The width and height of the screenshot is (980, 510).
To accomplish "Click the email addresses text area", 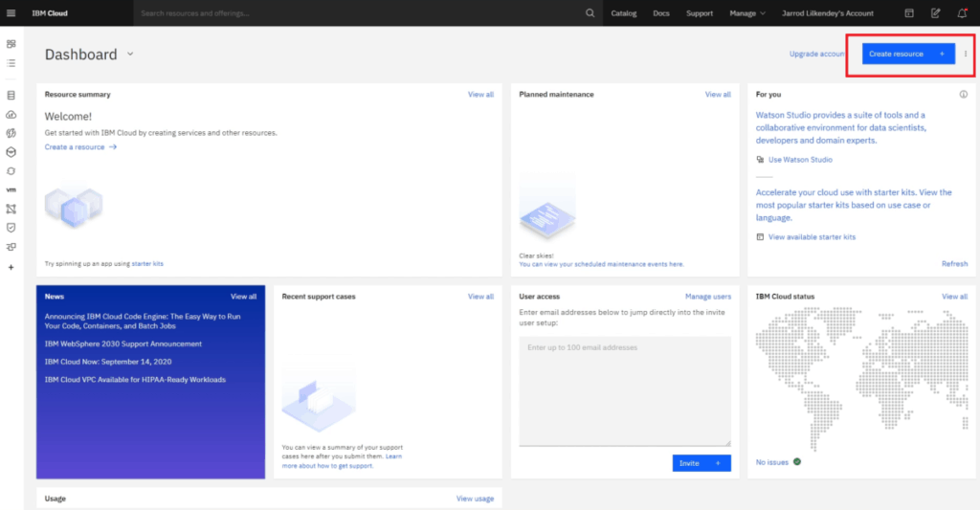I will pos(625,390).
